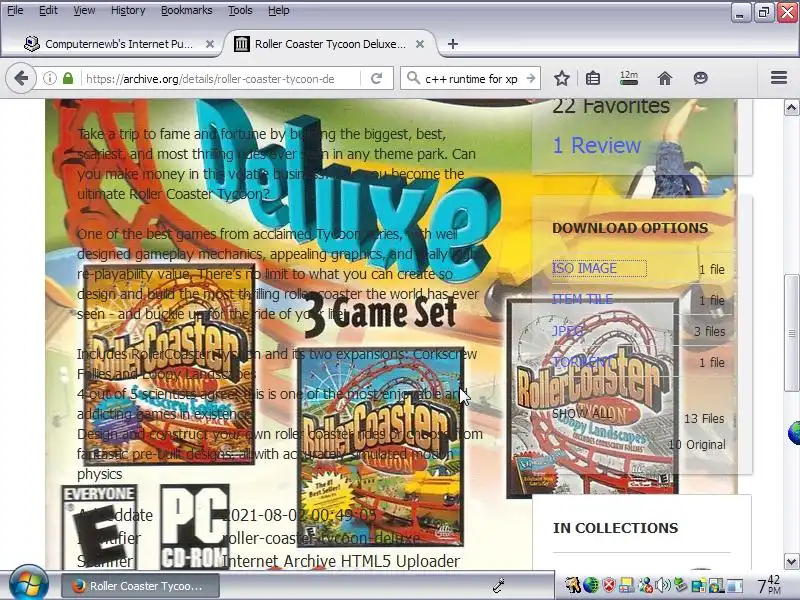800x600 pixels.
Task: Open the History menu
Action: pyautogui.click(x=128, y=10)
